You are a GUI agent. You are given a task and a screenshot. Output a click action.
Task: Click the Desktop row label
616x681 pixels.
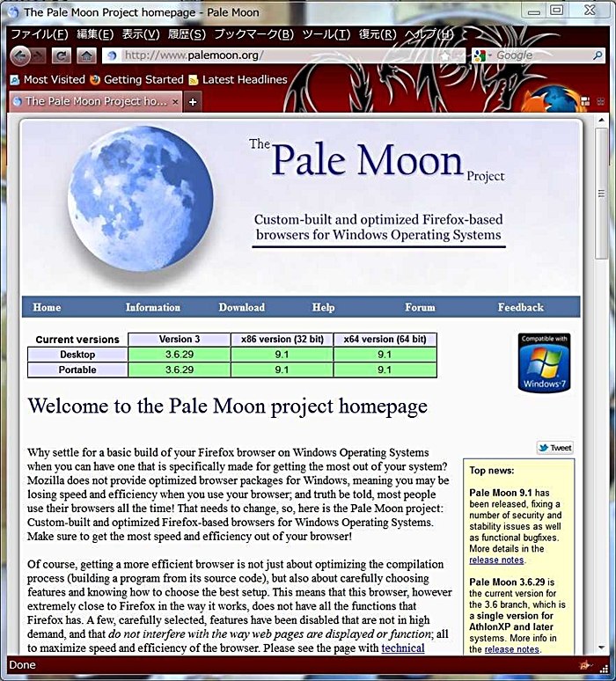pyautogui.click(x=77, y=355)
